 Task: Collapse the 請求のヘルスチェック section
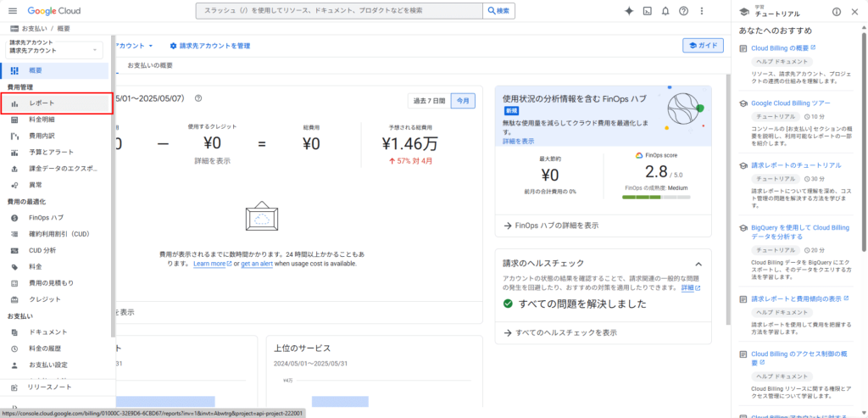click(x=698, y=264)
